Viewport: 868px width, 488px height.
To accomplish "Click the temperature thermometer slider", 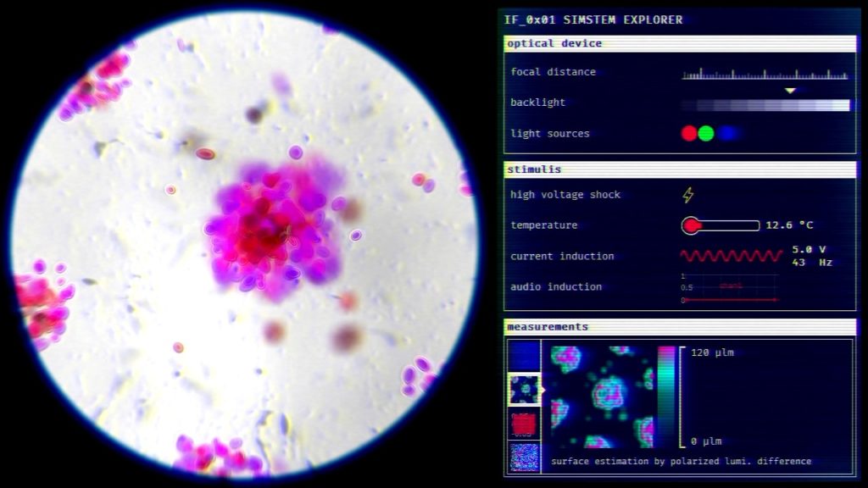I will pos(721,225).
